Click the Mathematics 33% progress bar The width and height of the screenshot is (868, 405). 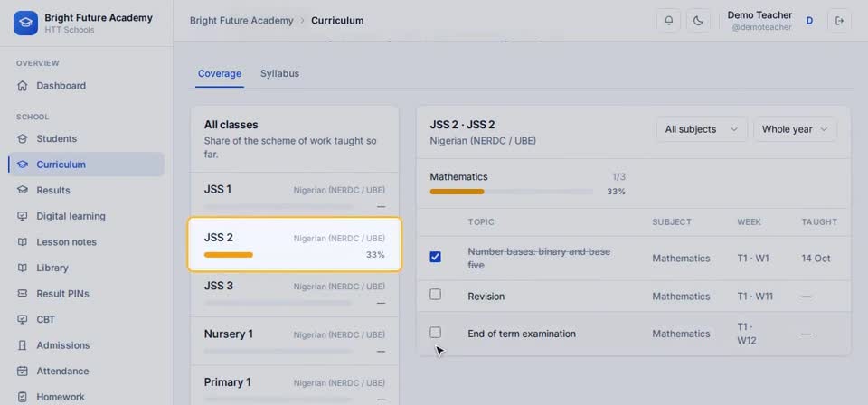(x=511, y=192)
